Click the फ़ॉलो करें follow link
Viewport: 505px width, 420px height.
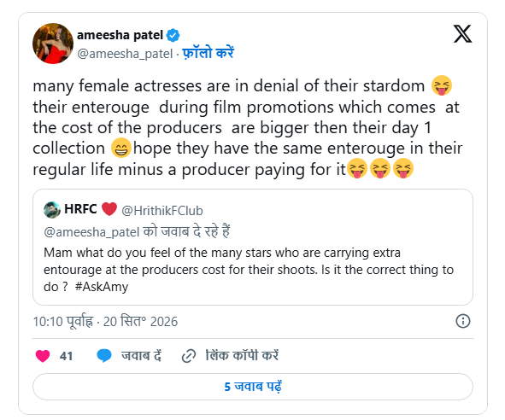(208, 53)
